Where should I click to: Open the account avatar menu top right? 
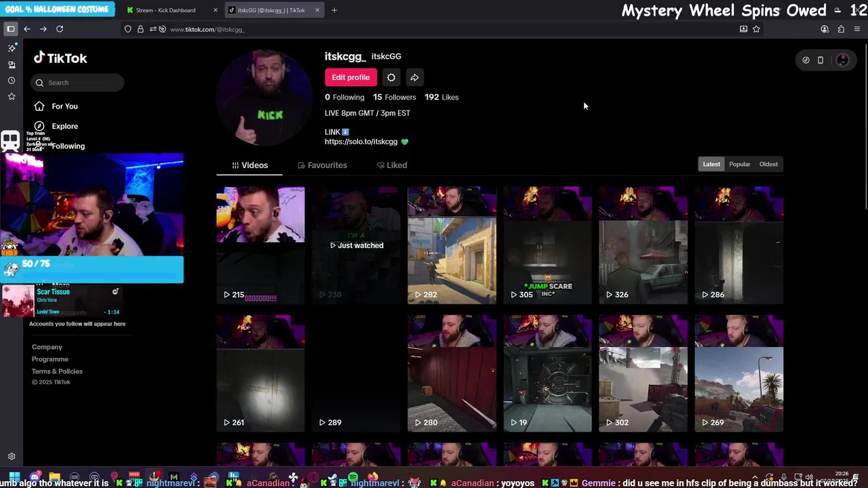(842, 60)
